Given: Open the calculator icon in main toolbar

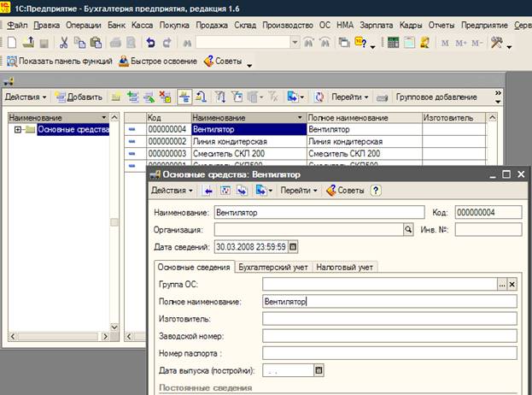Looking at the screenshot, I should click(x=393, y=42).
